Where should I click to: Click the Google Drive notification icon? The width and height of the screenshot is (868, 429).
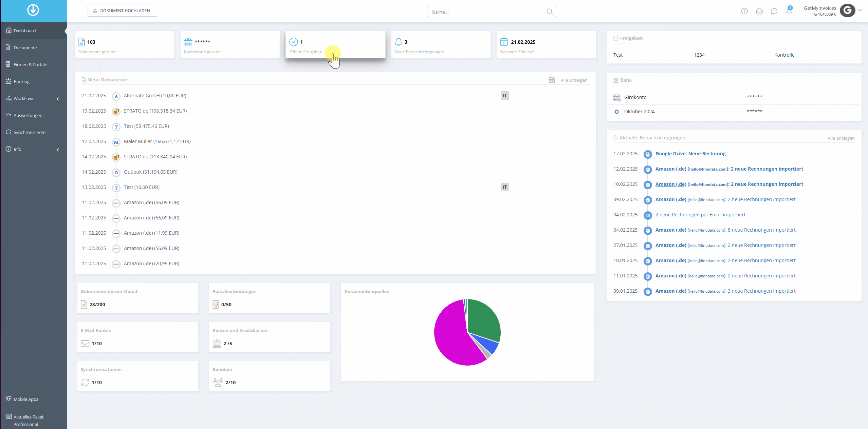648,154
